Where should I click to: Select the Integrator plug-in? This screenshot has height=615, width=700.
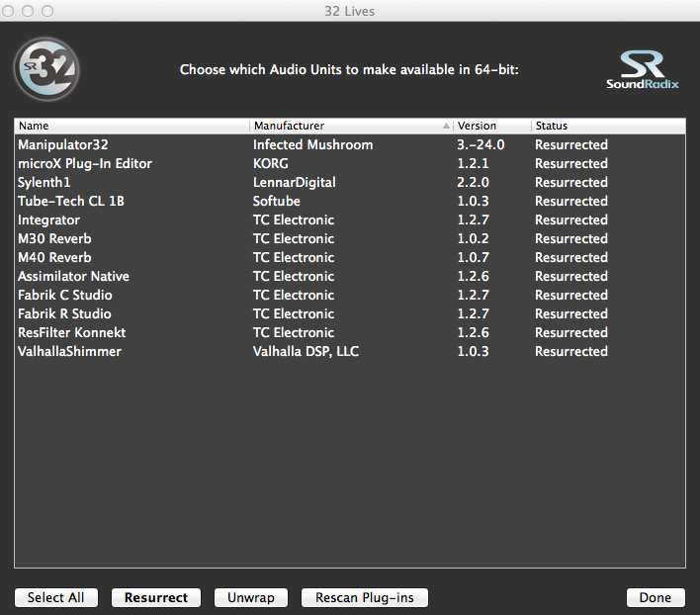pos(350,220)
